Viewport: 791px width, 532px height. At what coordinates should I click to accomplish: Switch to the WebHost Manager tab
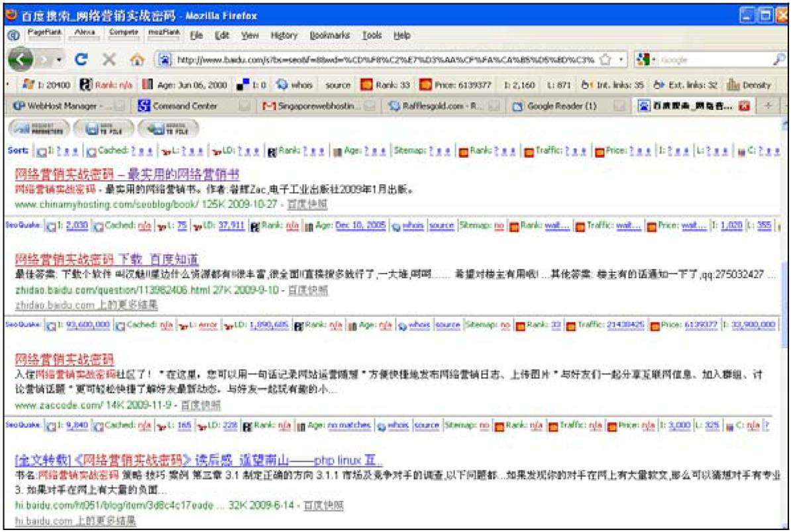[69, 106]
